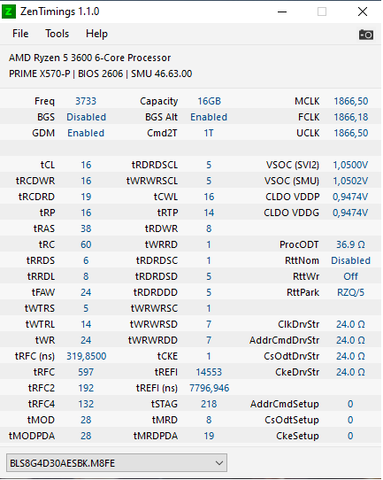Open the Help menu
Image resolution: width=383 pixels, height=480 pixels.
tap(97, 34)
